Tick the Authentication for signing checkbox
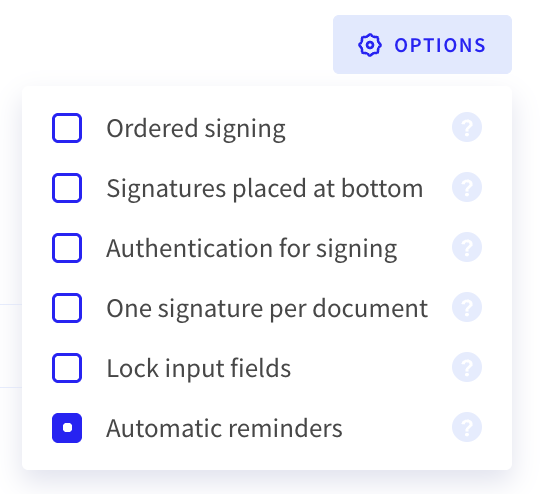 tap(67, 248)
